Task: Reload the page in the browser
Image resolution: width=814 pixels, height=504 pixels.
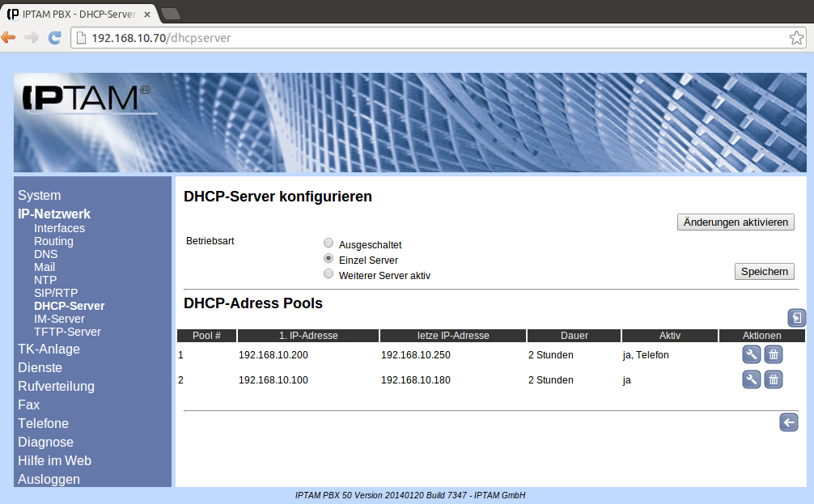Action: coord(55,37)
